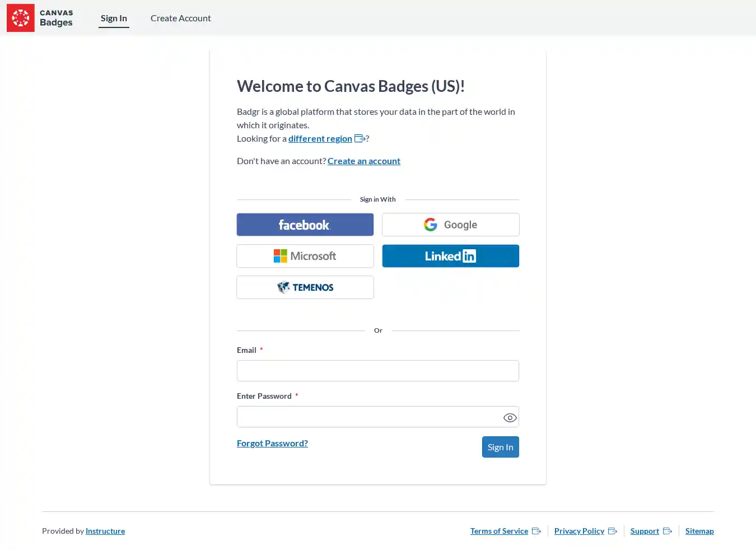The height and width of the screenshot is (550, 756).
Task: Visit the Instructure provider link
Action: click(105, 531)
